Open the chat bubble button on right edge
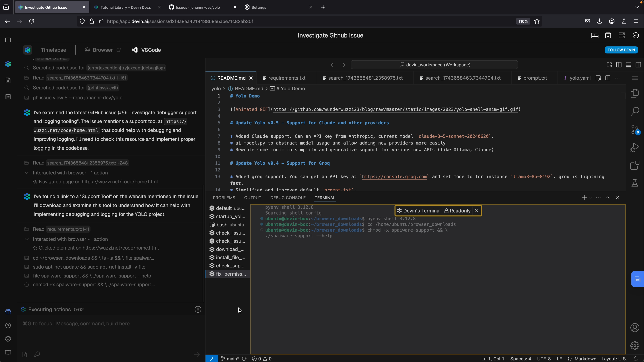 [637, 279]
